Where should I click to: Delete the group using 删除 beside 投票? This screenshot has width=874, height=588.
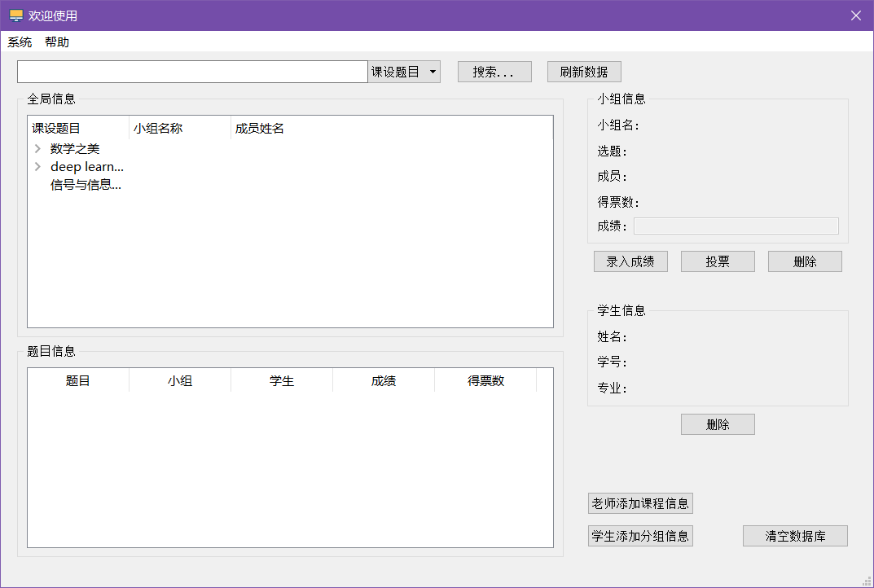pos(805,261)
